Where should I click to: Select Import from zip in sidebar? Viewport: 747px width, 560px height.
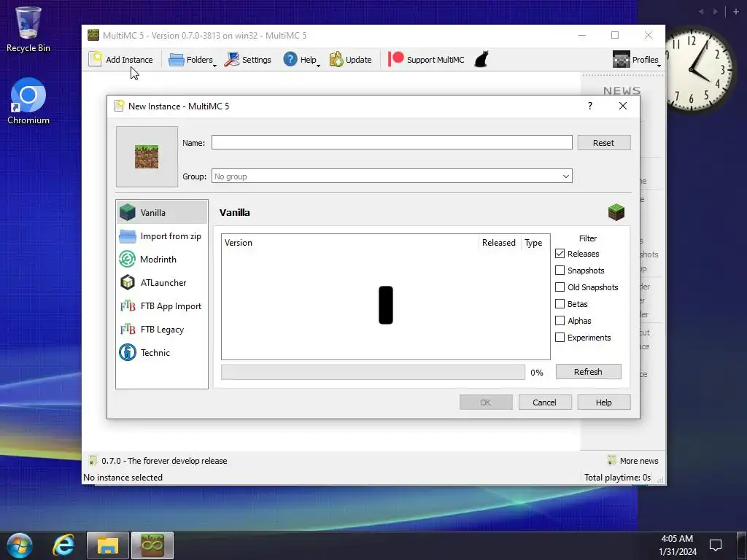tap(161, 236)
